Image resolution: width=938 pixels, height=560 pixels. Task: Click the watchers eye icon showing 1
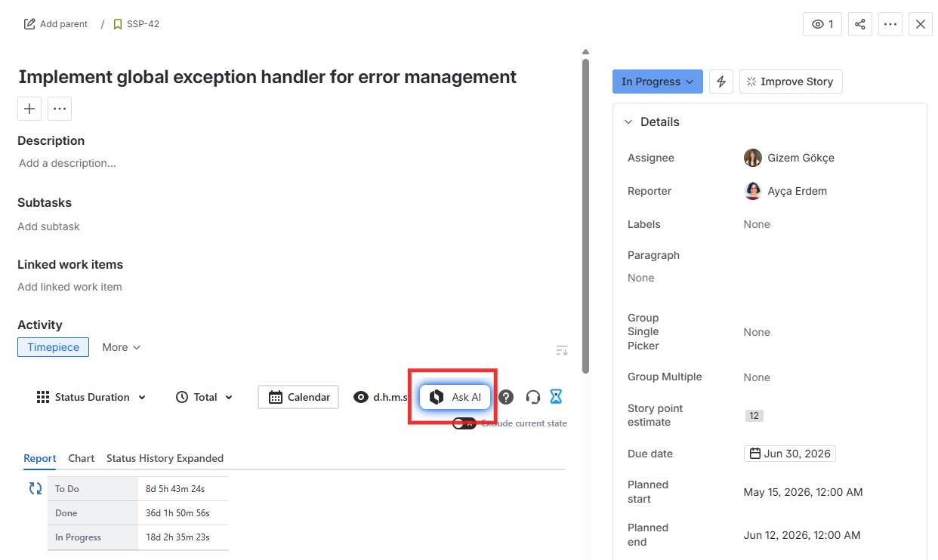pos(822,23)
